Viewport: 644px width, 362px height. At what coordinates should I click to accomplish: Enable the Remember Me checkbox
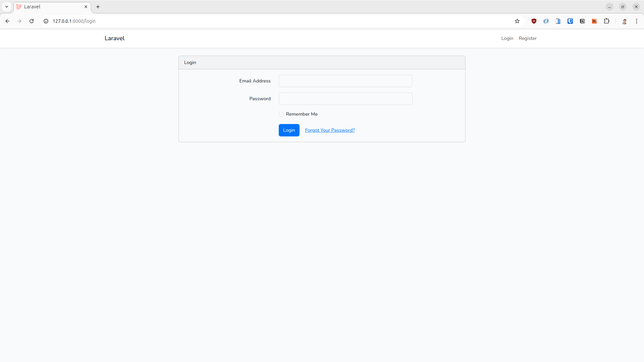(281, 114)
